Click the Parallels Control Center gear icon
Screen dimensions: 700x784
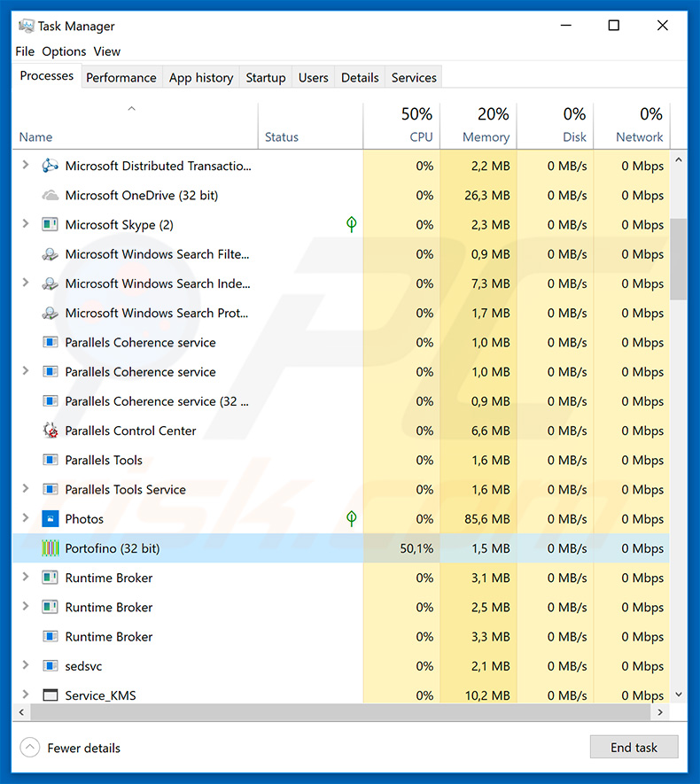click(50, 431)
